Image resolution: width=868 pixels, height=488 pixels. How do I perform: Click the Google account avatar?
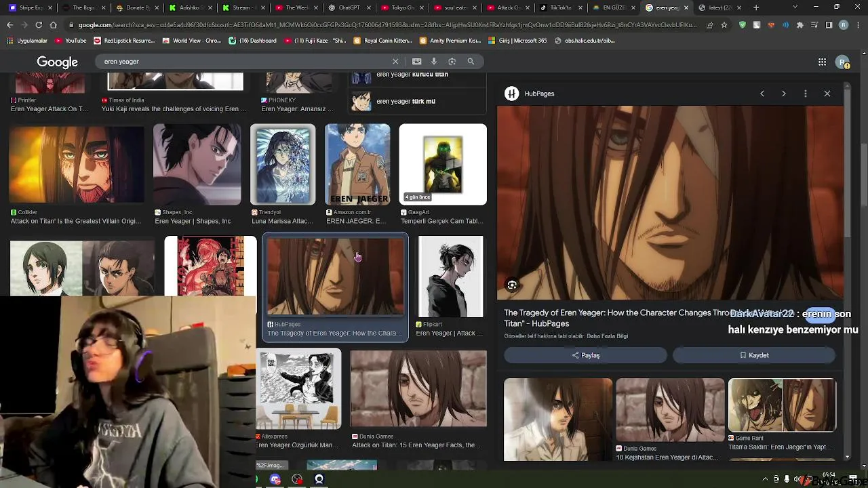842,62
